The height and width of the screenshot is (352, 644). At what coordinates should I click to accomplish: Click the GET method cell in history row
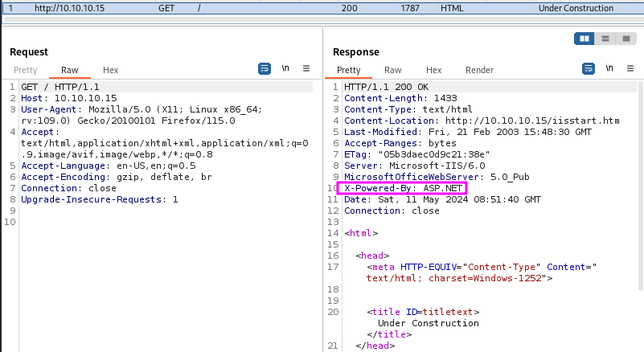pos(166,8)
